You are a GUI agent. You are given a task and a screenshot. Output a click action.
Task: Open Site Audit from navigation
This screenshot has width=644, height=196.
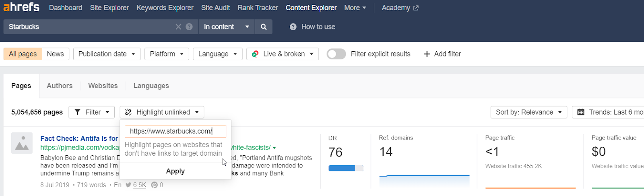(x=216, y=8)
